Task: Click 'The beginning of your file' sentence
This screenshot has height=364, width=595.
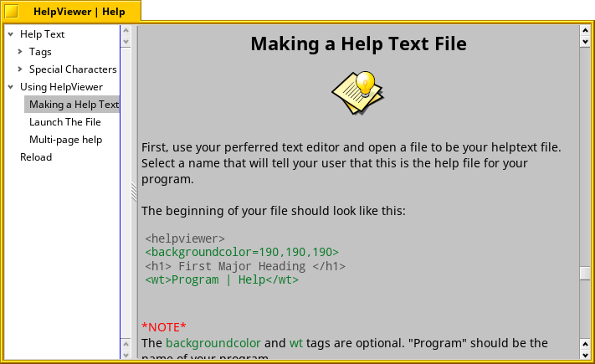Action: click(273, 211)
